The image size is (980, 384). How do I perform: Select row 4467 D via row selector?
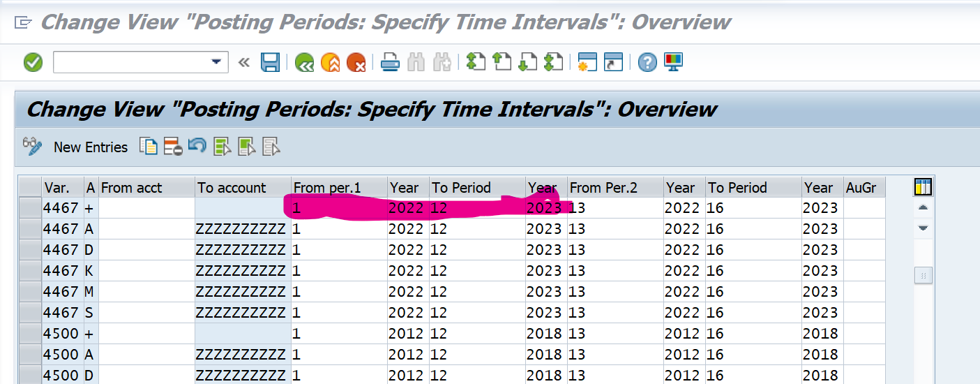click(30, 250)
